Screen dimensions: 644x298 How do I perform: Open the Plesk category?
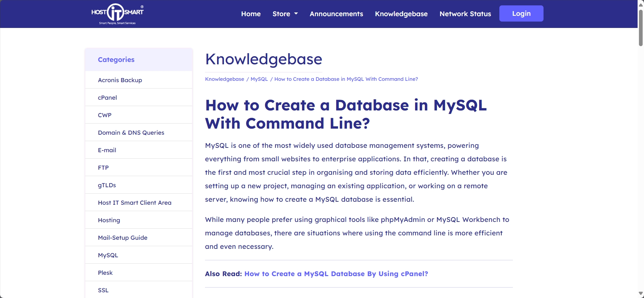139,273
